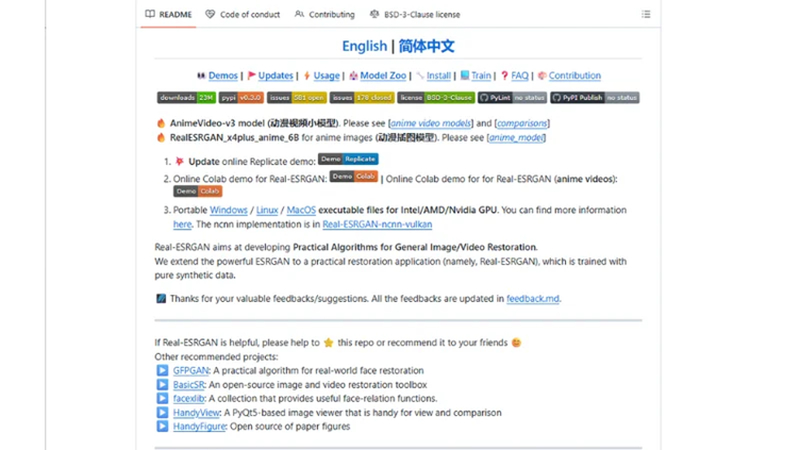Open the Linux executable link

(267, 210)
